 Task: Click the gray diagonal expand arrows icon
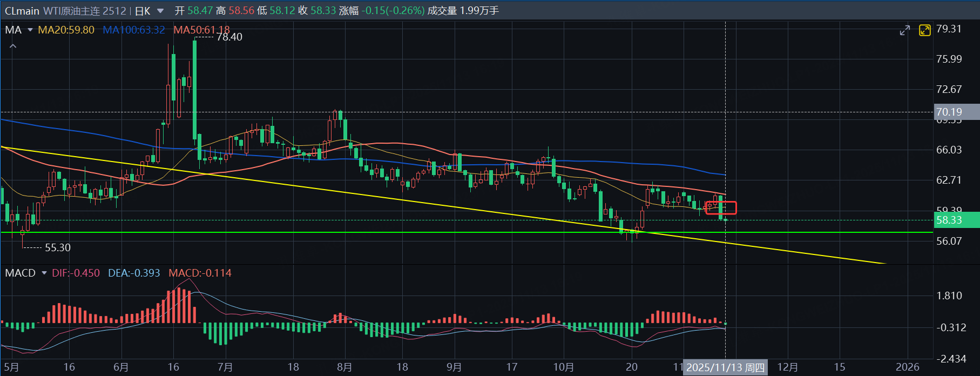pyautogui.click(x=905, y=31)
